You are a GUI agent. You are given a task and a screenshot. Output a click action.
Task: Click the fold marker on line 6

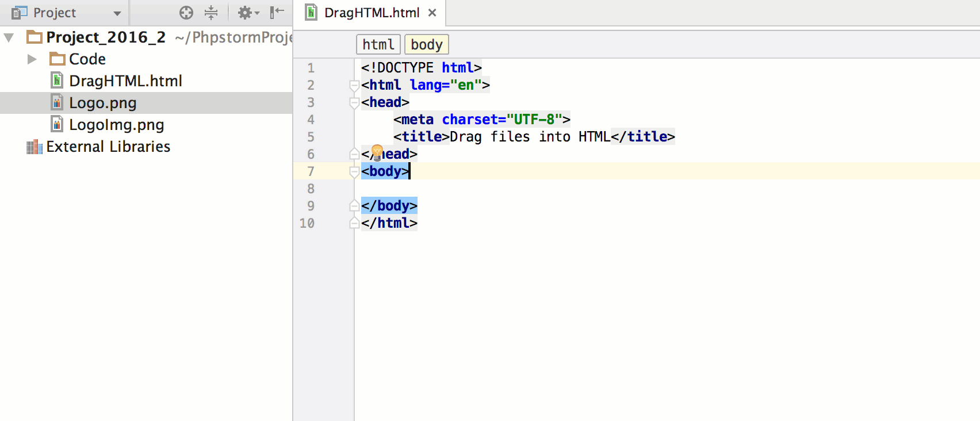(x=354, y=154)
